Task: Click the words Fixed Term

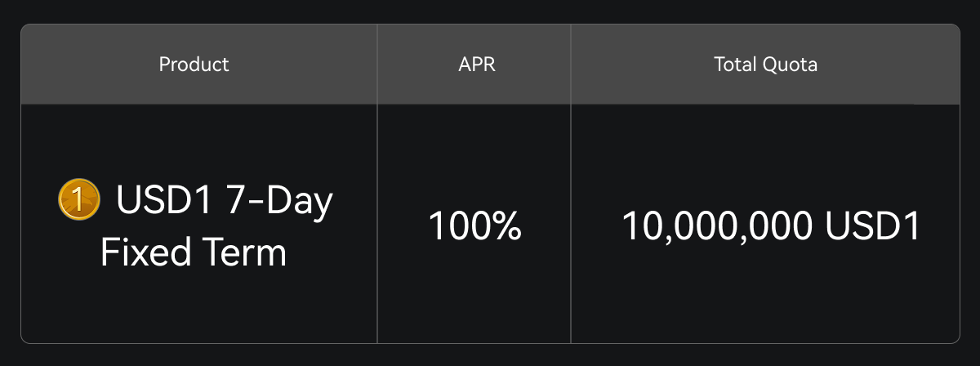Action: click(x=194, y=252)
